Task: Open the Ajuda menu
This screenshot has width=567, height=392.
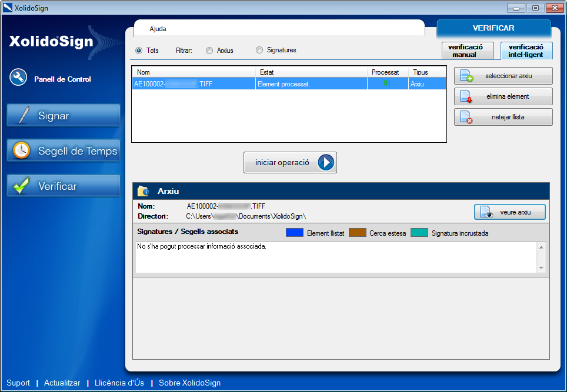Action: tap(158, 29)
